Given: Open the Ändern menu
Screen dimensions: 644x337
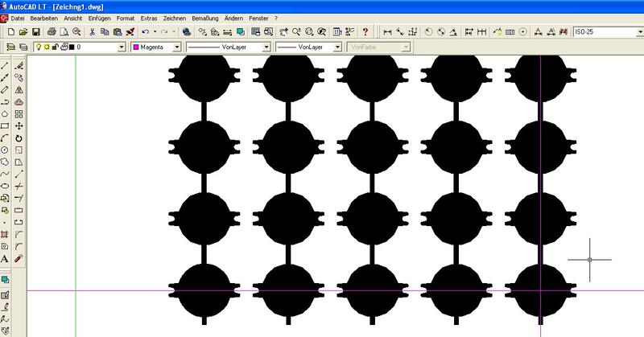Looking at the screenshot, I should [x=233, y=18].
